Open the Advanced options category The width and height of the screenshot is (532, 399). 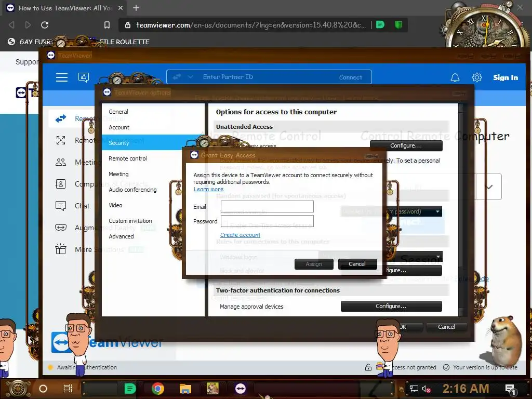pyautogui.click(x=121, y=236)
